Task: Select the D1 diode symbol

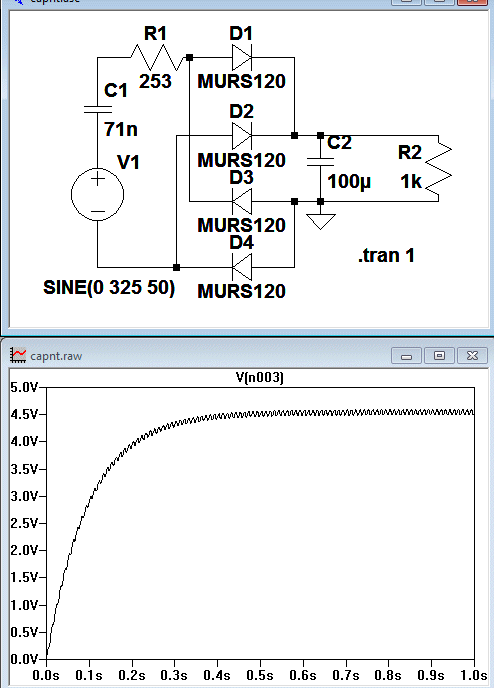Action: tap(242, 57)
